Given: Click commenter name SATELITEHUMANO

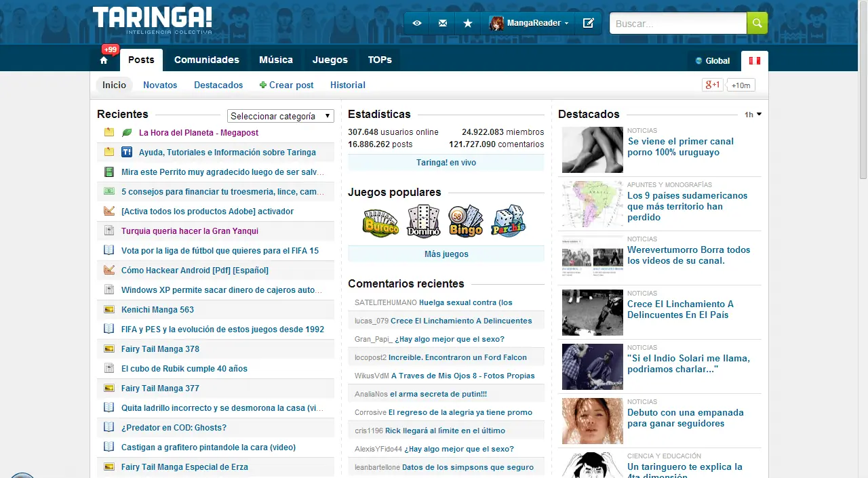Looking at the screenshot, I should tap(386, 302).
